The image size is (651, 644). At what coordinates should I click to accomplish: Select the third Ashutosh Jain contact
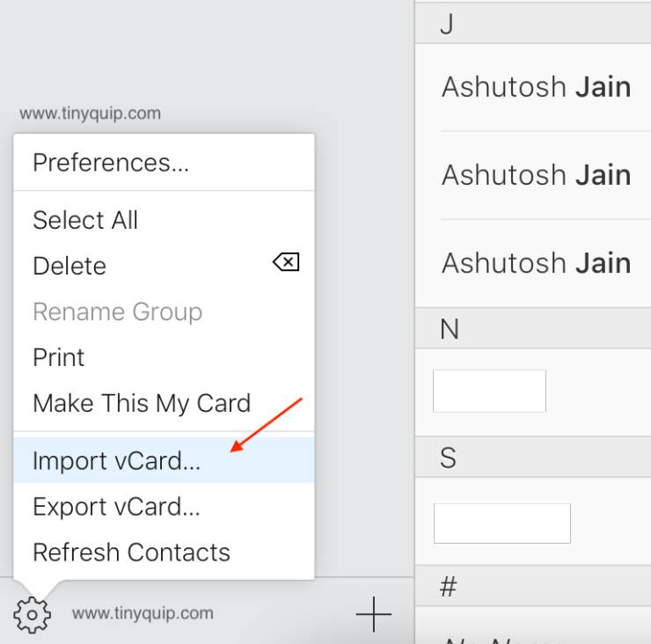(x=536, y=263)
